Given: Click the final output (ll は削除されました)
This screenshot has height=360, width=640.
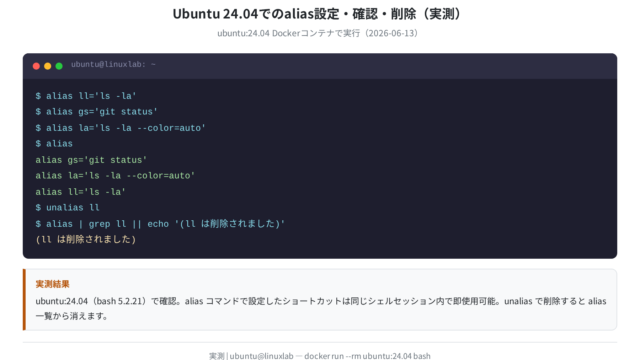Looking at the screenshot, I should tap(86, 240).
